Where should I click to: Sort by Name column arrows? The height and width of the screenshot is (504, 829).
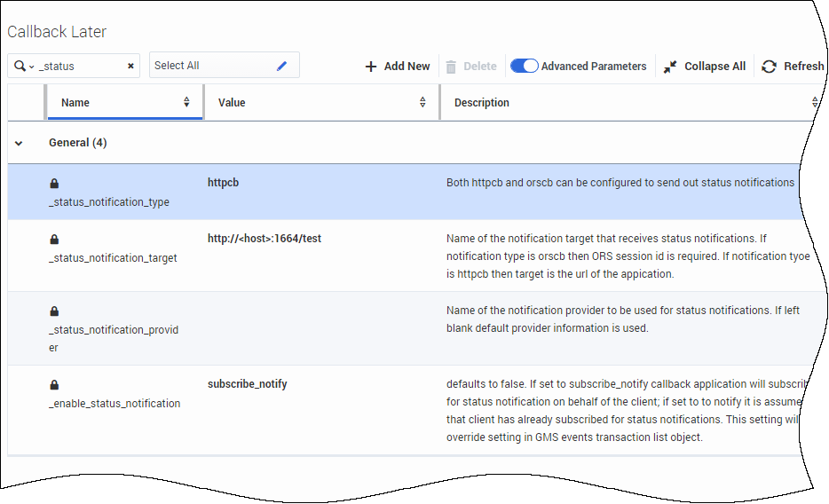pyautogui.click(x=186, y=103)
